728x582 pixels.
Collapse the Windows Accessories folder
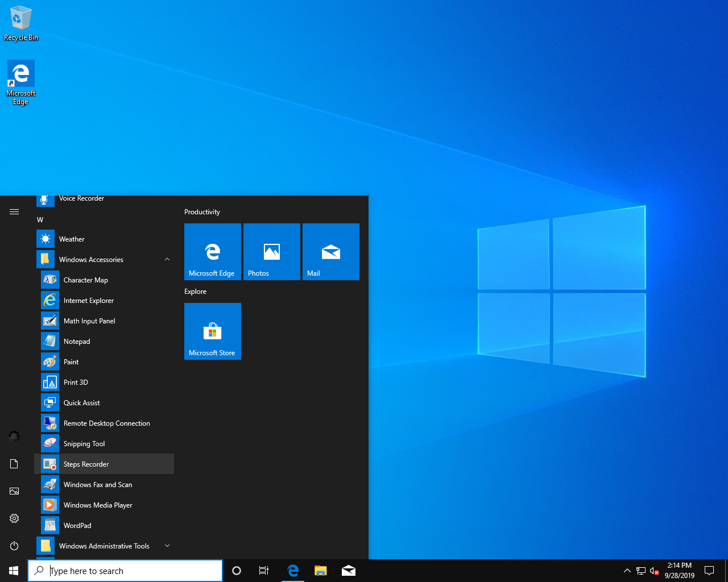pos(104,260)
